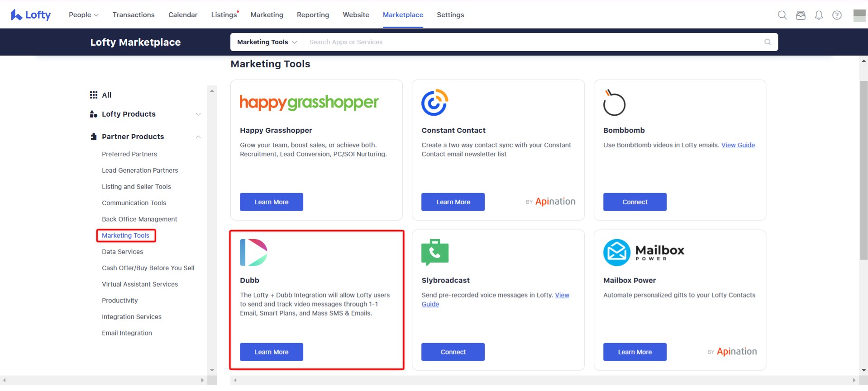868x391 pixels.
Task: Click the Slybroadcast phone briefcase icon
Action: coord(434,252)
